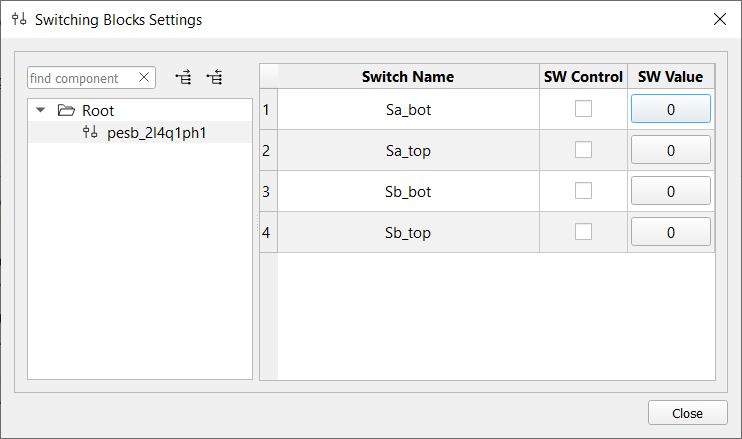Enable SW Control for Sa_bot
The width and height of the screenshot is (742, 439).
coord(583,109)
